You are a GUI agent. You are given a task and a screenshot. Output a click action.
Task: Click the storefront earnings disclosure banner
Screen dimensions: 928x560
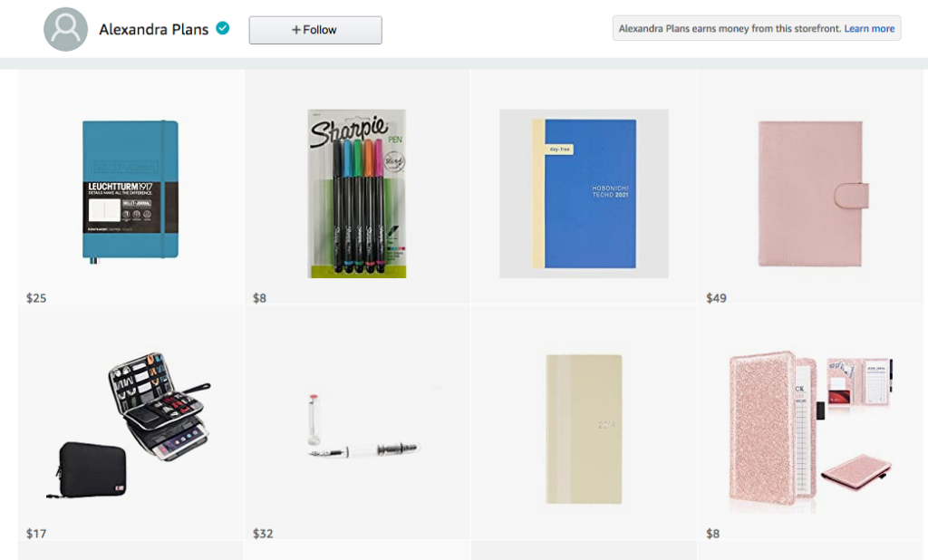coord(757,28)
